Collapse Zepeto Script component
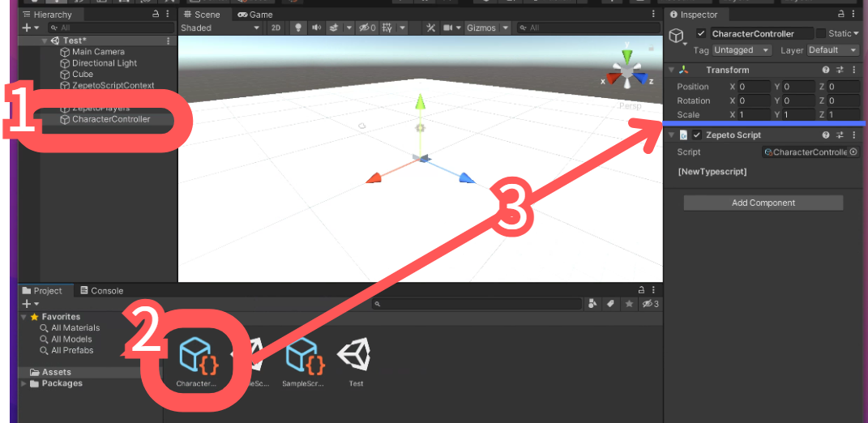The width and height of the screenshot is (868, 423). [672, 135]
